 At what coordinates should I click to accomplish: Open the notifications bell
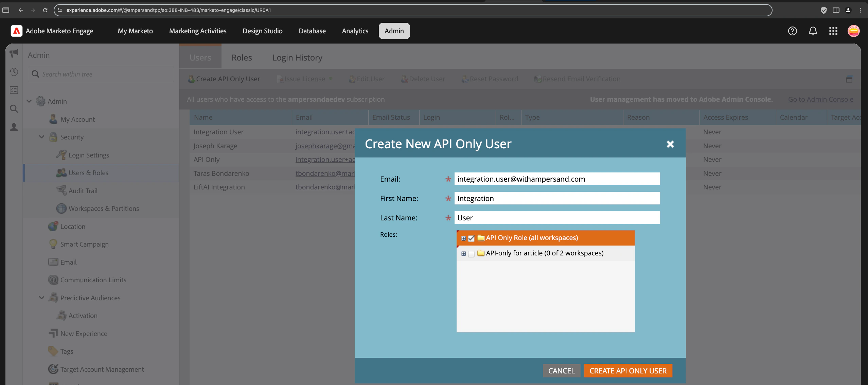click(813, 31)
